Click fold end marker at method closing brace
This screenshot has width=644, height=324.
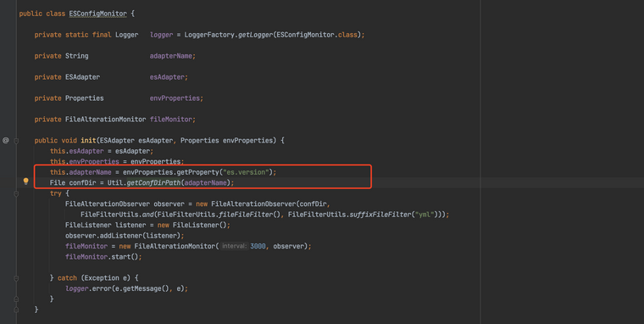tap(16, 310)
